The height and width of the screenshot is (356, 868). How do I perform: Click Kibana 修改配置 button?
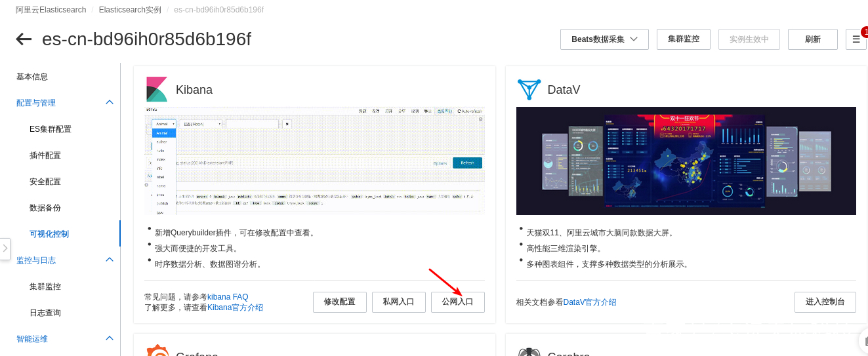coord(340,302)
